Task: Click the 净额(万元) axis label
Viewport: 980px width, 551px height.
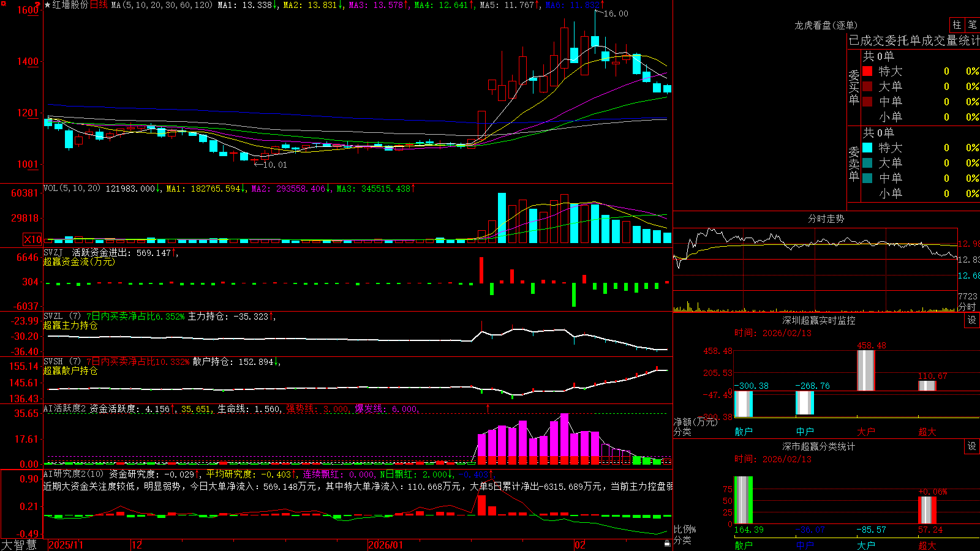Action: 695,422
